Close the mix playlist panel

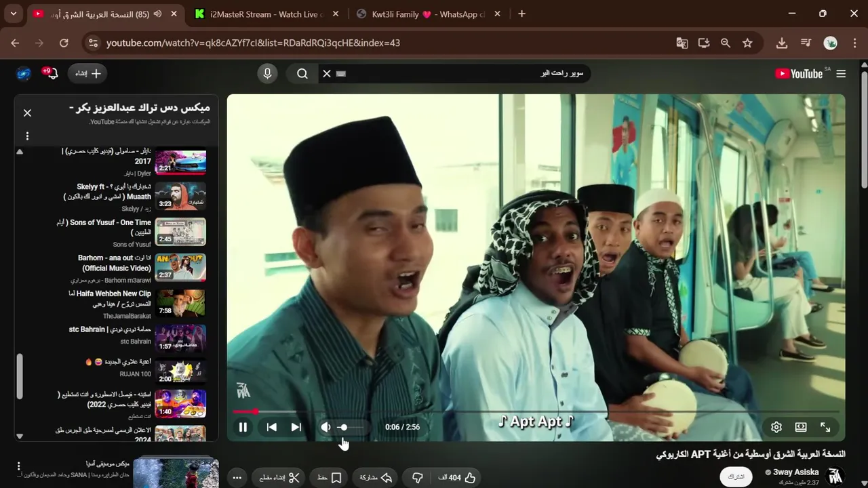click(x=27, y=113)
